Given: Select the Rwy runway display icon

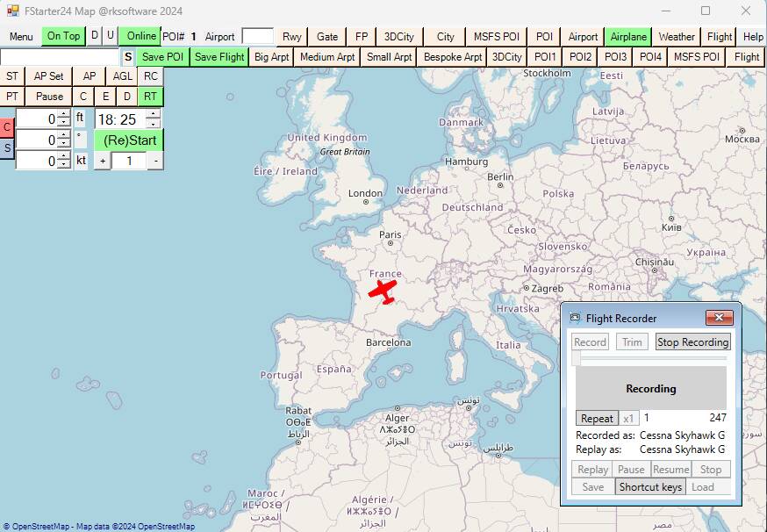Looking at the screenshot, I should tap(290, 37).
